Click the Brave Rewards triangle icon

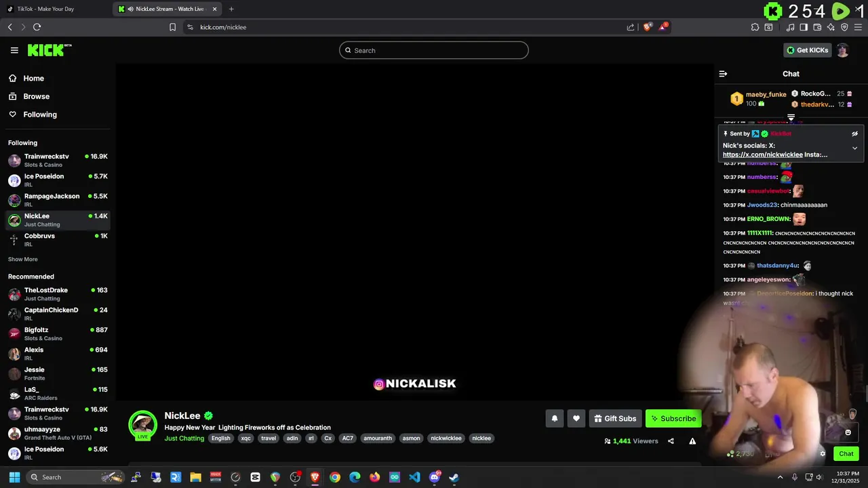tap(663, 27)
